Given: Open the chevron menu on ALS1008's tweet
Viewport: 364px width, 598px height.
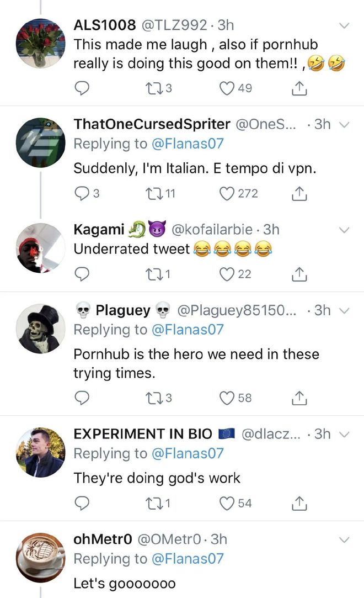Looking at the screenshot, I should (x=344, y=25).
